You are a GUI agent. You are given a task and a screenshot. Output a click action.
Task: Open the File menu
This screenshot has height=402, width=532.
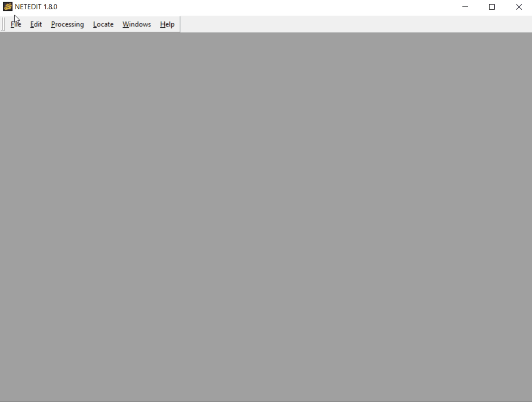pyautogui.click(x=16, y=24)
